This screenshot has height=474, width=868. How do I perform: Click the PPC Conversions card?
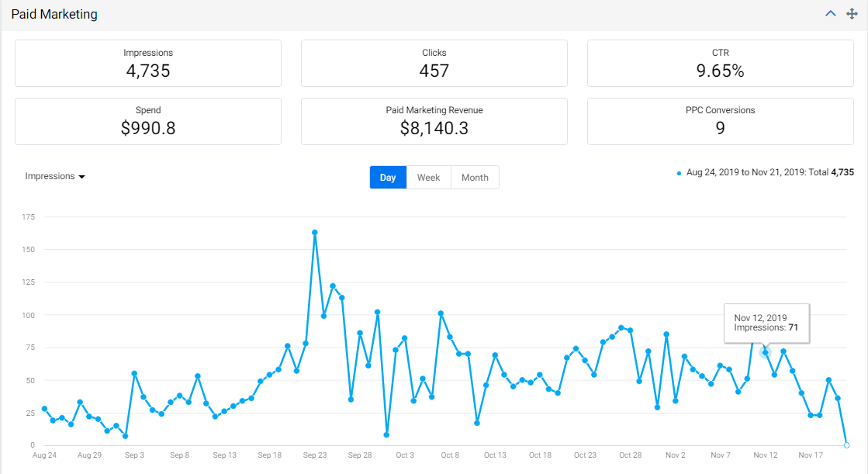click(720, 121)
